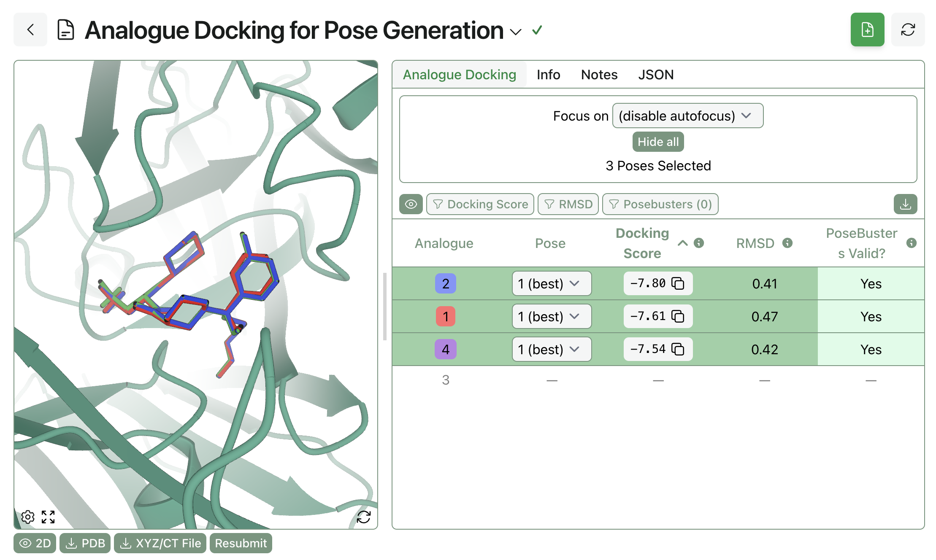The width and height of the screenshot is (936, 560).
Task: Switch to the Info tab
Action: click(548, 75)
